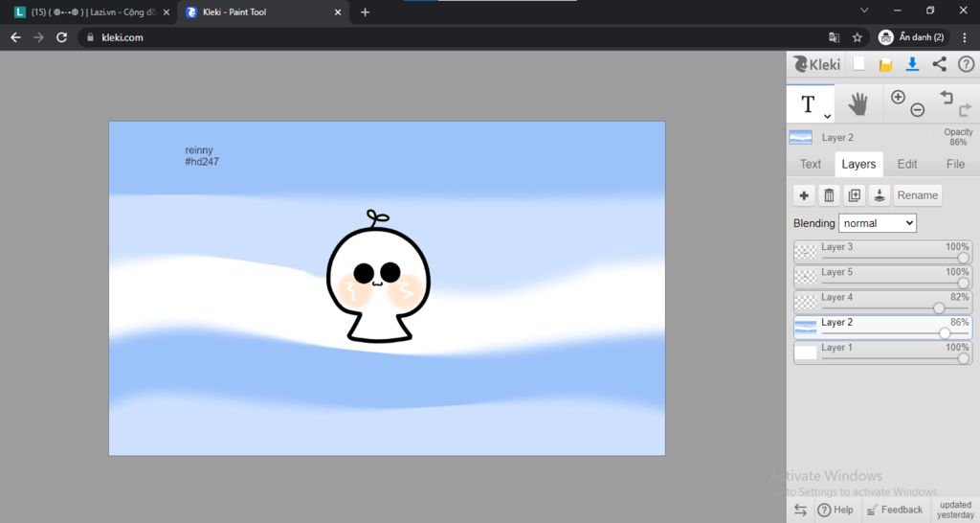Image resolution: width=980 pixels, height=523 pixels.
Task: Click Layer 5 opacity slider handle
Action: pyautogui.click(x=963, y=283)
